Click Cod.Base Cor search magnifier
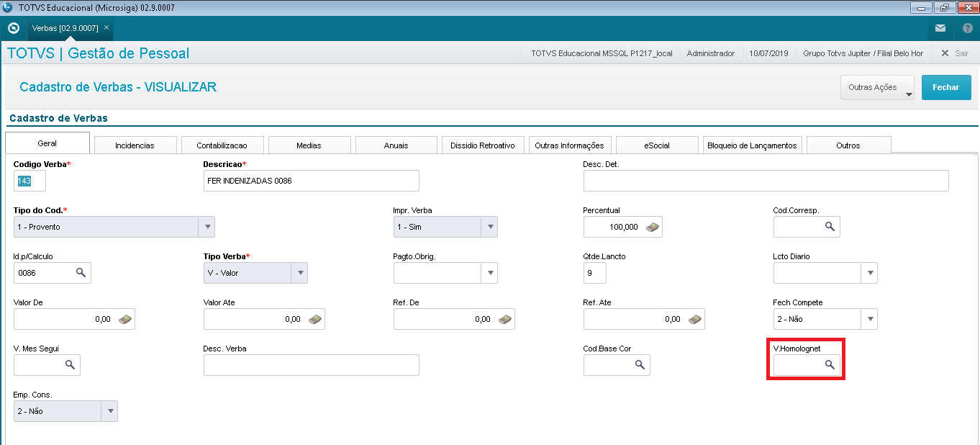This screenshot has height=445, width=980. (640, 365)
